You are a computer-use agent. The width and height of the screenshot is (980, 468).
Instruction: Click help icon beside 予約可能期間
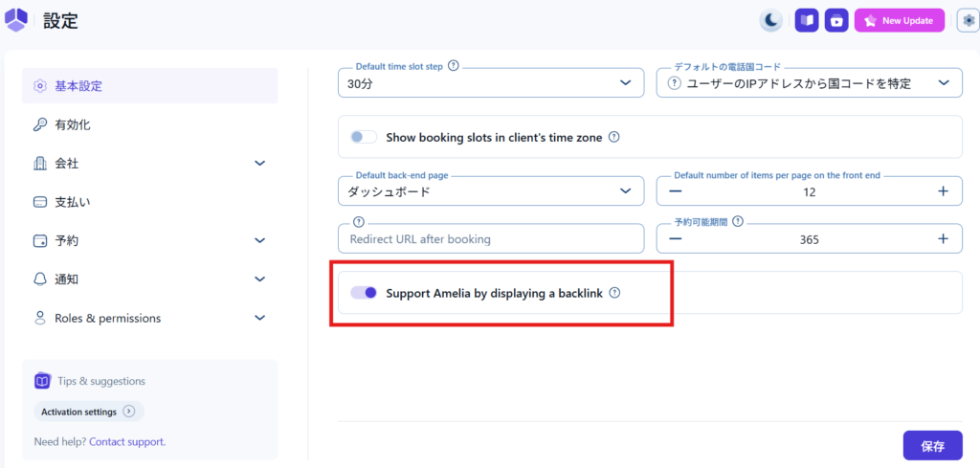click(x=738, y=221)
